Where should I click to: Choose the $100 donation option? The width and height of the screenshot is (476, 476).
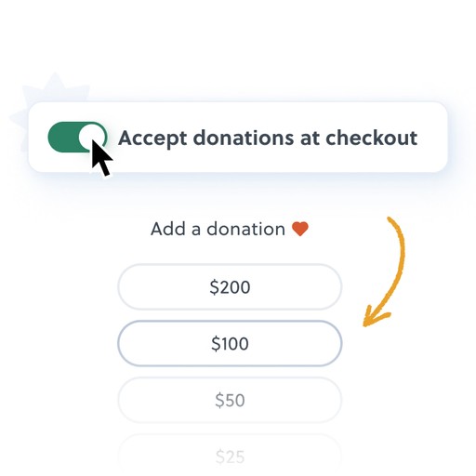[230, 343]
